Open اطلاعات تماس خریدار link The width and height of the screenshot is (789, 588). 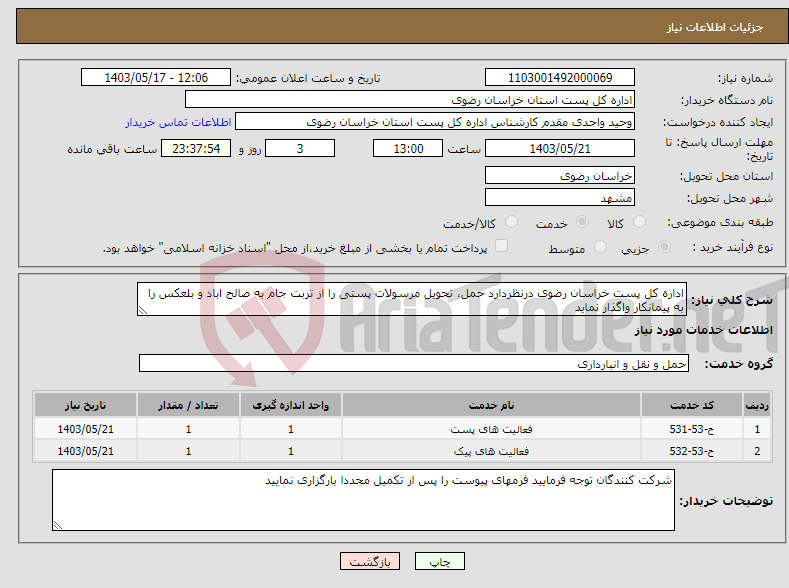point(178,122)
